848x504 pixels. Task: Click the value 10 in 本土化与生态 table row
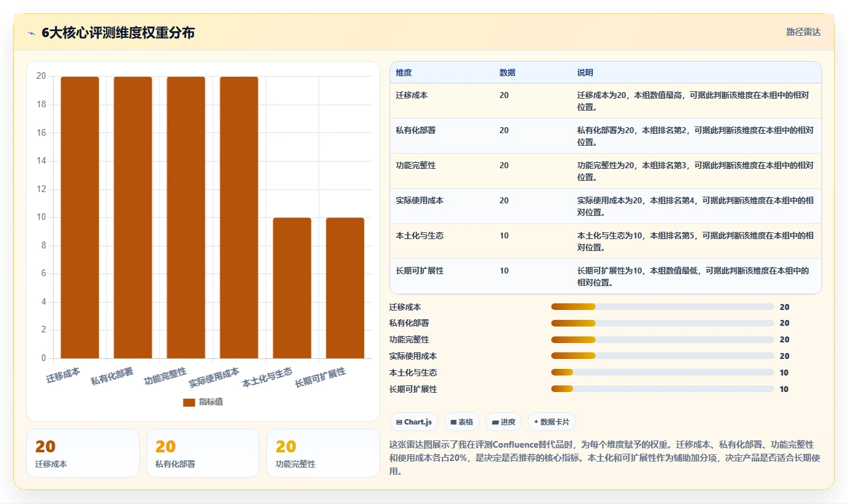pyautogui.click(x=504, y=236)
